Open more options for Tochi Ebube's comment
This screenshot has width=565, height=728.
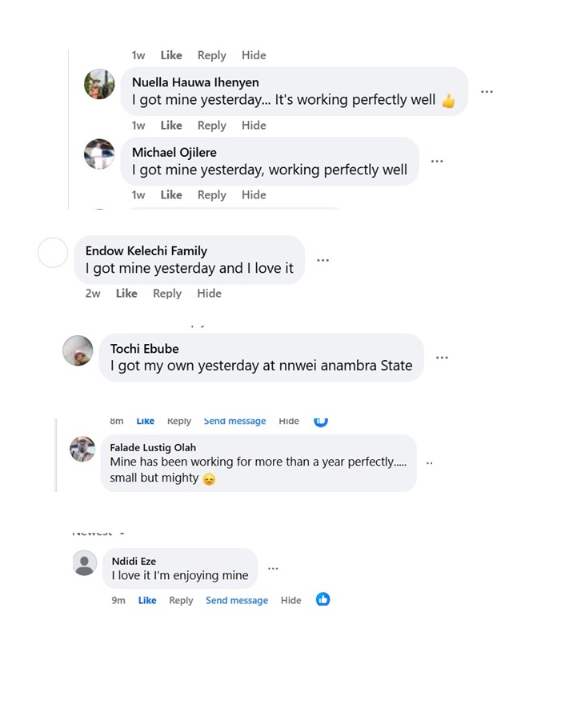pyautogui.click(x=442, y=358)
